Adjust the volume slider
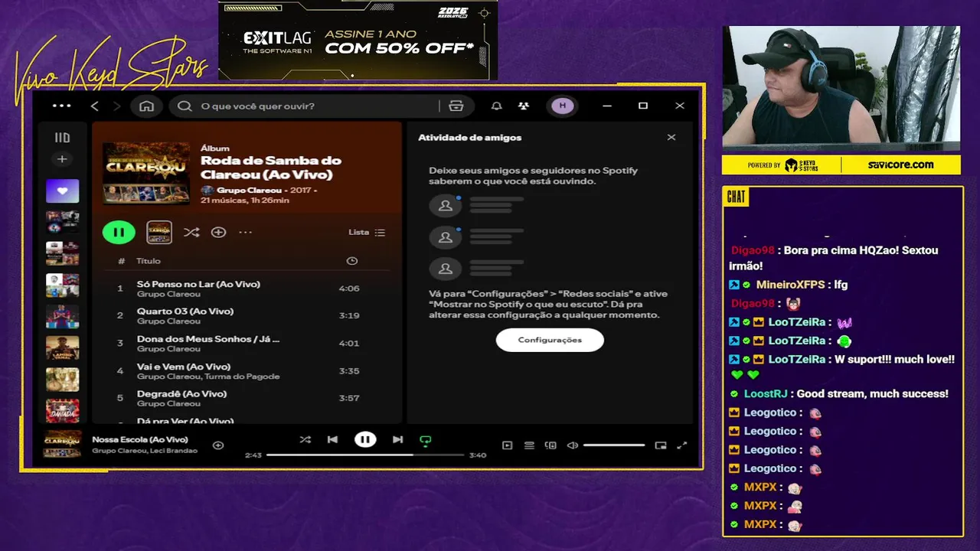980x551 pixels. click(614, 445)
